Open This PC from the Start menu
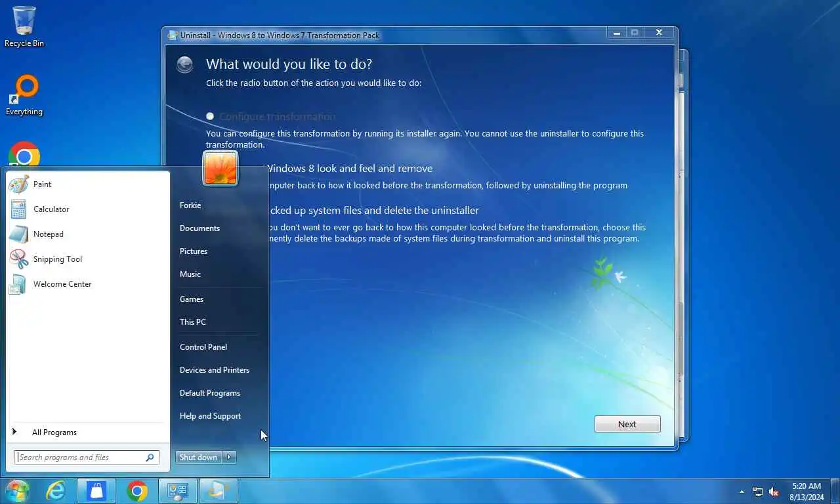 [193, 322]
